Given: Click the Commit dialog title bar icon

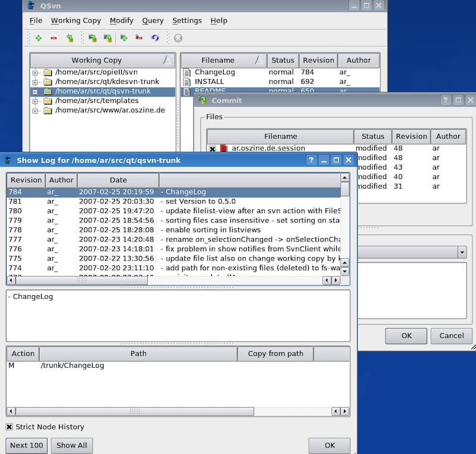Looking at the screenshot, I should pos(202,100).
